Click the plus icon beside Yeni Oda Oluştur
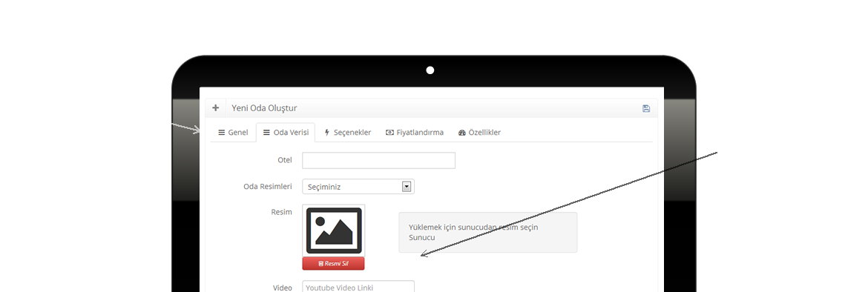Screen dimensions: 868x292 (215, 108)
